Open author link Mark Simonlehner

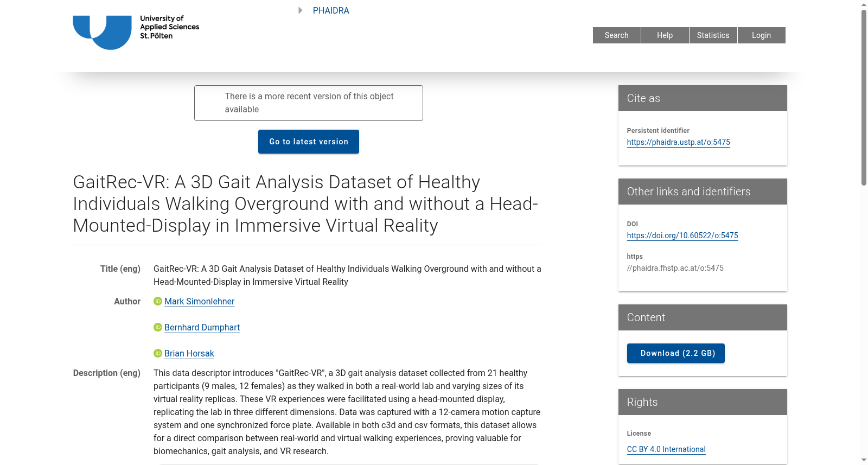coord(200,301)
